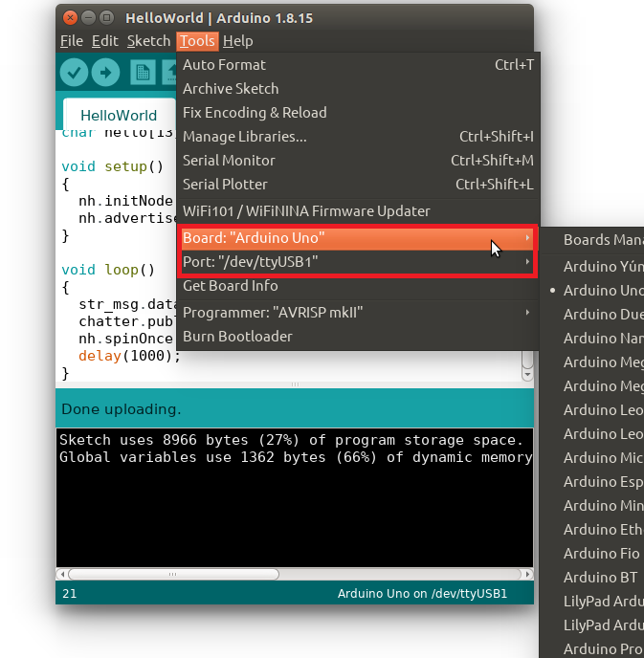Select the HelloWorld sketch tab
Image resolution: width=644 pixels, height=658 pixels.
click(119, 115)
